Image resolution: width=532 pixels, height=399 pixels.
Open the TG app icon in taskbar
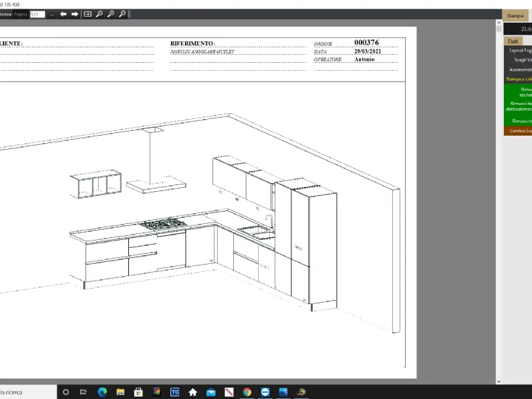pyautogui.click(x=174, y=392)
